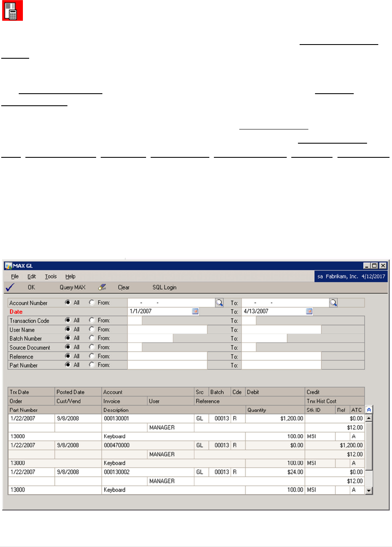Click sa Fabrikam, Inc. 4/12/2017 status
Image resolution: width=392 pixels, height=547 pixels.
point(351,276)
